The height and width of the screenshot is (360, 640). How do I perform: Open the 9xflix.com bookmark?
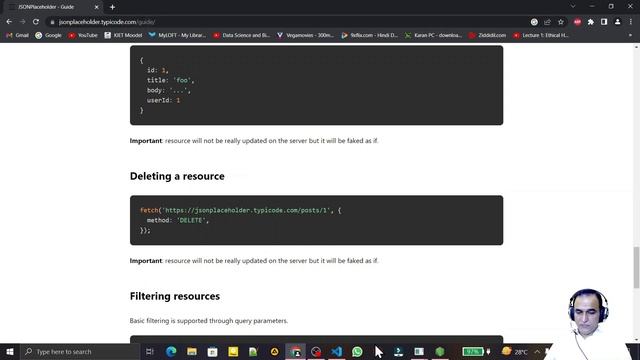(369, 36)
